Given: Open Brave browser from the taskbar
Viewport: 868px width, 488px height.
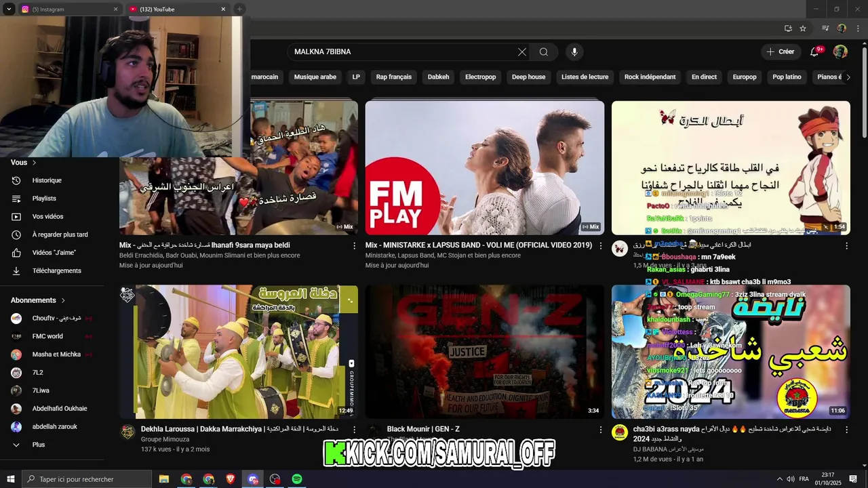Looking at the screenshot, I should coord(231,479).
